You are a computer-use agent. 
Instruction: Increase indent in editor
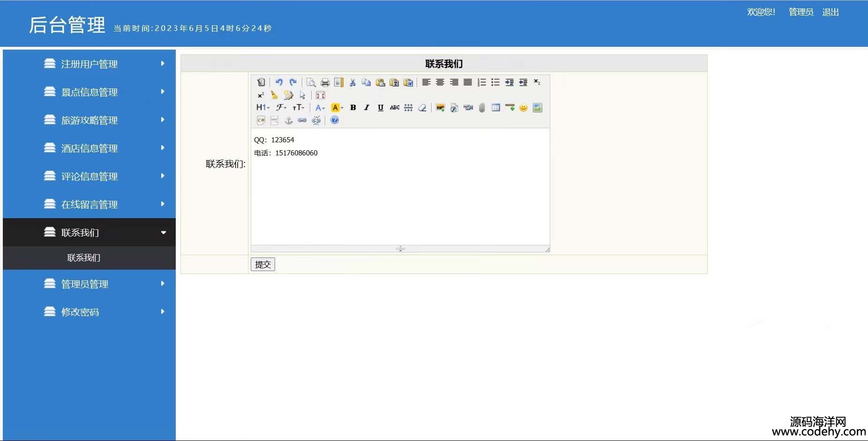[509, 82]
